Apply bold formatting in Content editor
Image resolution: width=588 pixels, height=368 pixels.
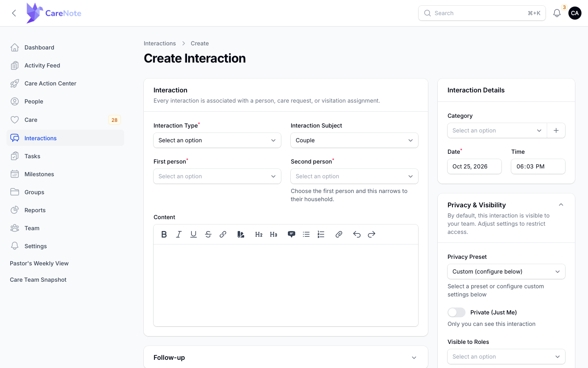click(x=164, y=234)
